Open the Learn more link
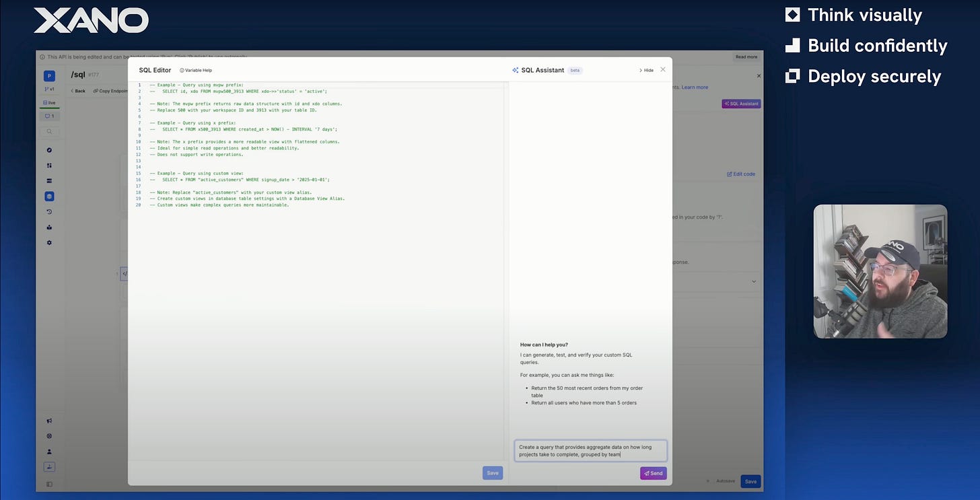The height and width of the screenshot is (500, 980). pos(695,87)
